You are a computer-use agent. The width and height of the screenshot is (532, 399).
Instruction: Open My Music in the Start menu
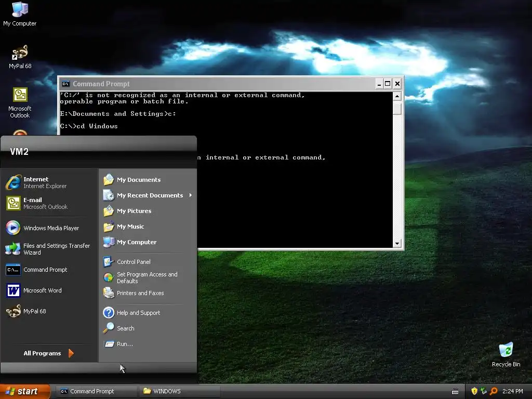pos(148,227)
